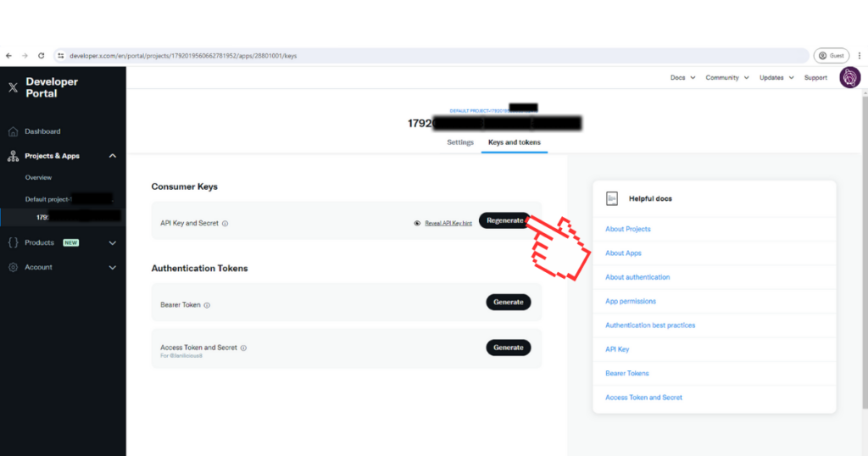Click the browser address bar
The height and width of the screenshot is (456, 868).
pyautogui.click(x=424, y=56)
